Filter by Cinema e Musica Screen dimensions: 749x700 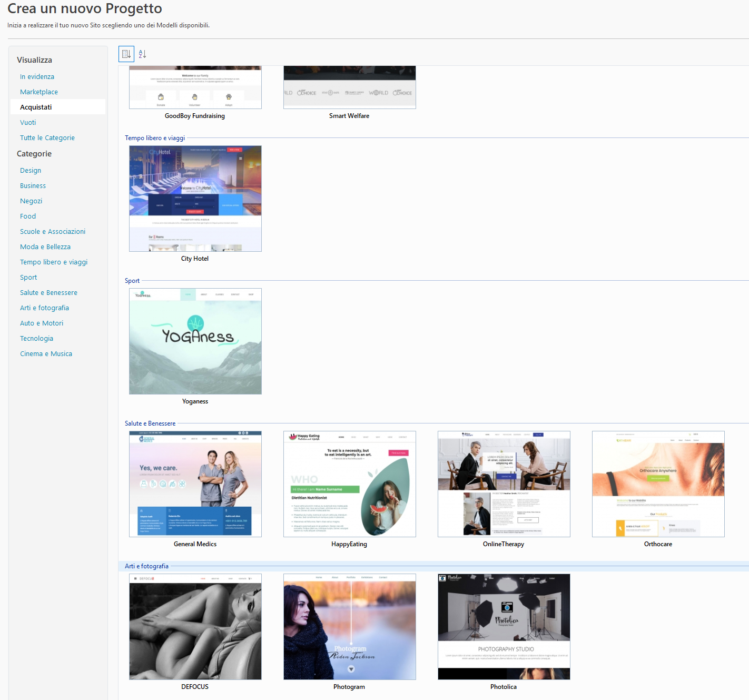tap(46, 353)
